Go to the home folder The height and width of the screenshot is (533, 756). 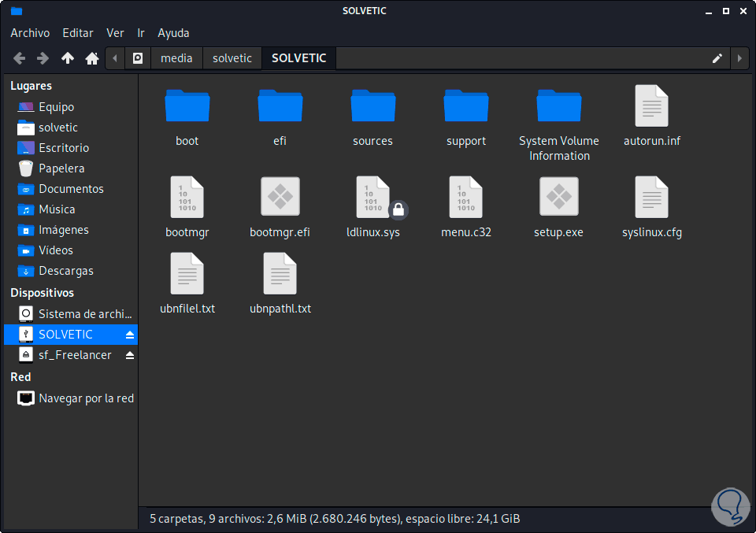tap(91, 58)
